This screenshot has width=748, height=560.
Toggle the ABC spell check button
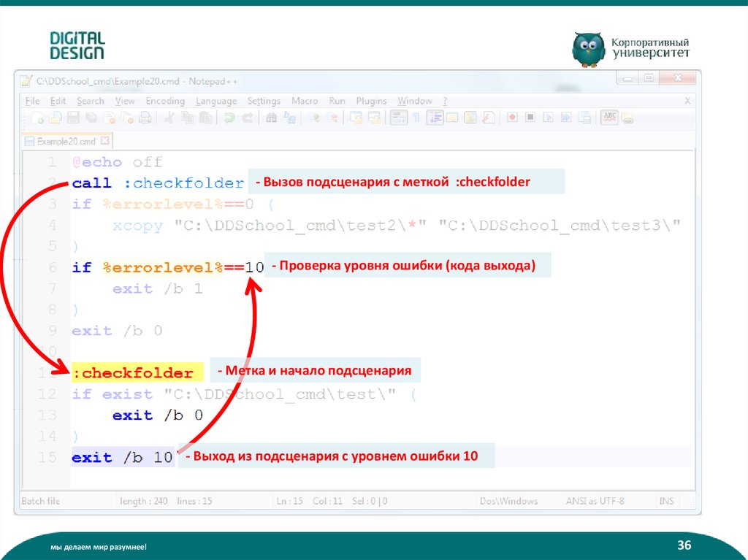pyautogui.click(x=608, y=118)
